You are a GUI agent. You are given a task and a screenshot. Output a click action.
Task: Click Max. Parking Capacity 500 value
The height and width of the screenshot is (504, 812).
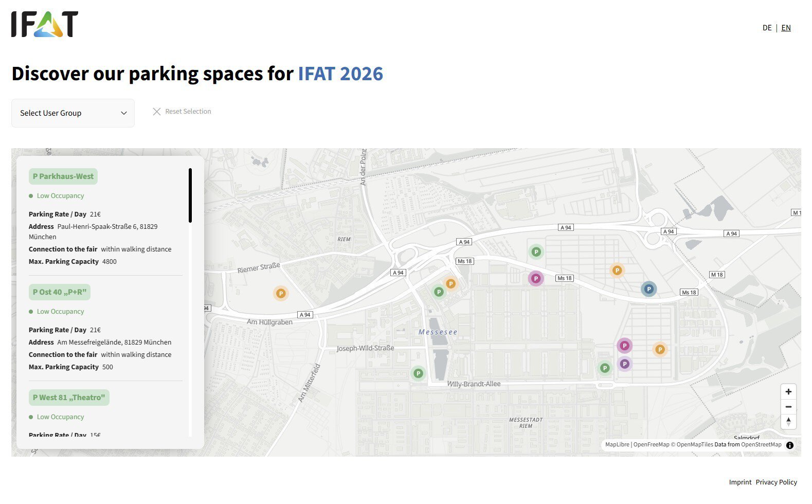coord(107,367)
